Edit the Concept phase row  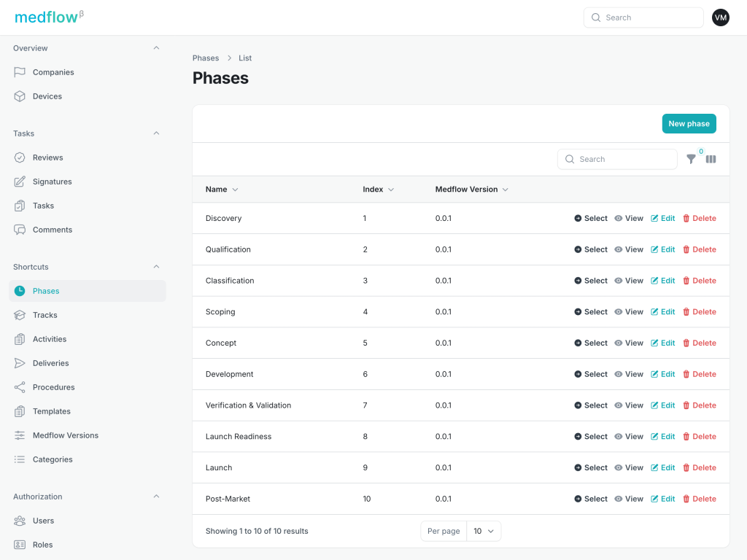coord(662,343)
